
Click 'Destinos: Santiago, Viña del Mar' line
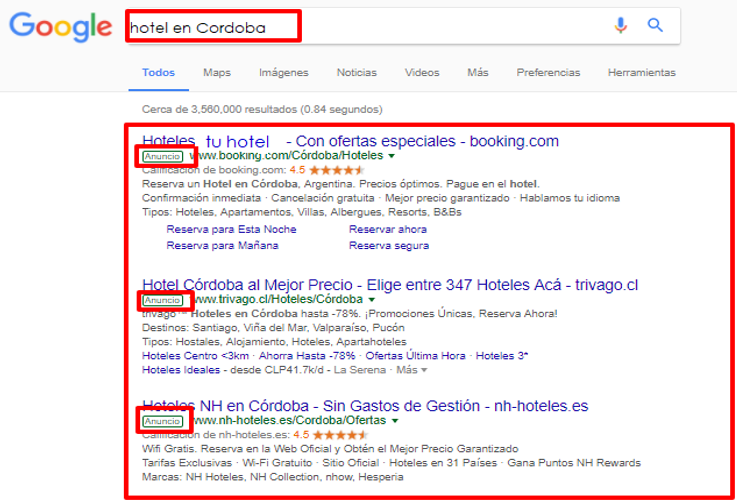pos(273,328)
